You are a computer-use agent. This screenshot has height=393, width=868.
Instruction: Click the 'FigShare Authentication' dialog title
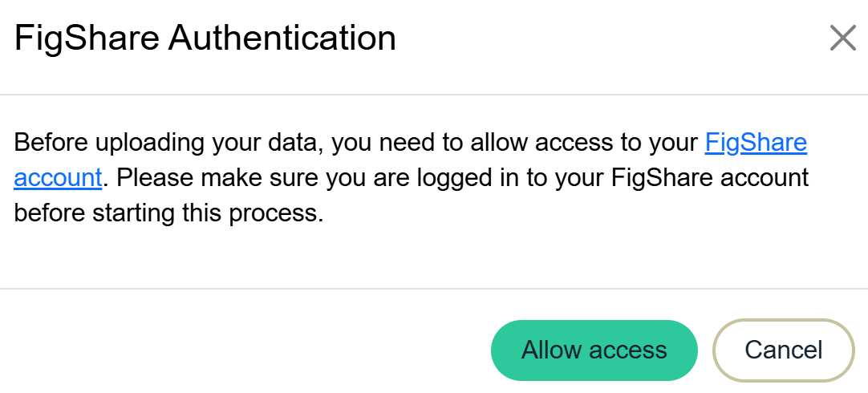tap(205, 38)
